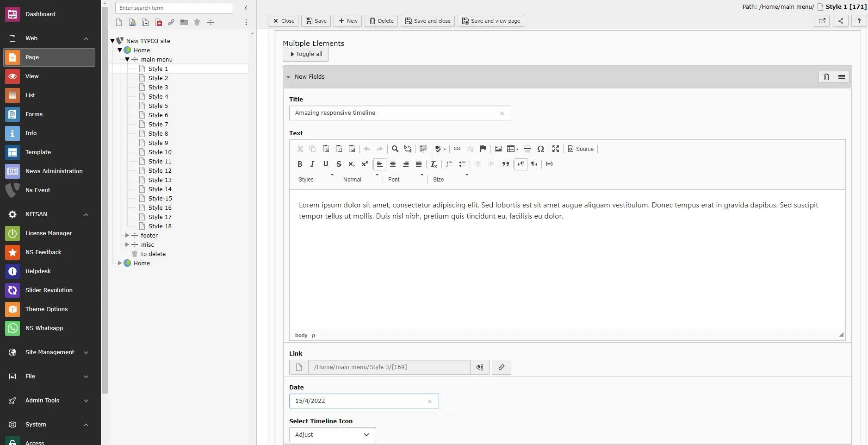This screenshot has width=868, height=445.
Task: Toggle bold formatting in the editor
Action: 300,164
